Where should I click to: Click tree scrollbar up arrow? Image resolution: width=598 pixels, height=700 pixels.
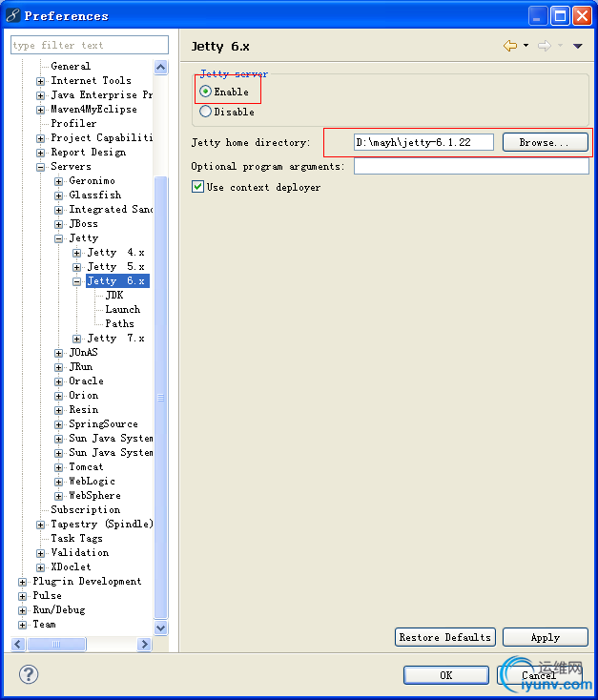pyautogui.click(x=161, y=67)
